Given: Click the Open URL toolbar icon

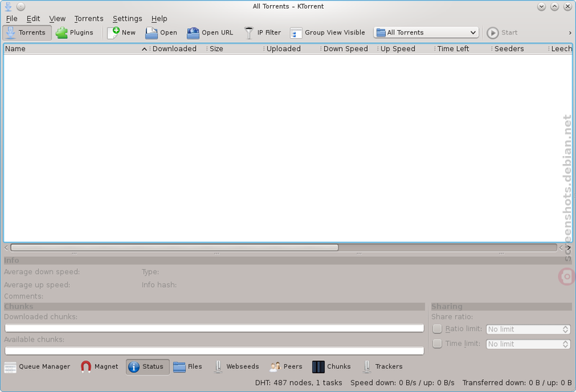Looking at the screenshot, I should pos(193,33).
